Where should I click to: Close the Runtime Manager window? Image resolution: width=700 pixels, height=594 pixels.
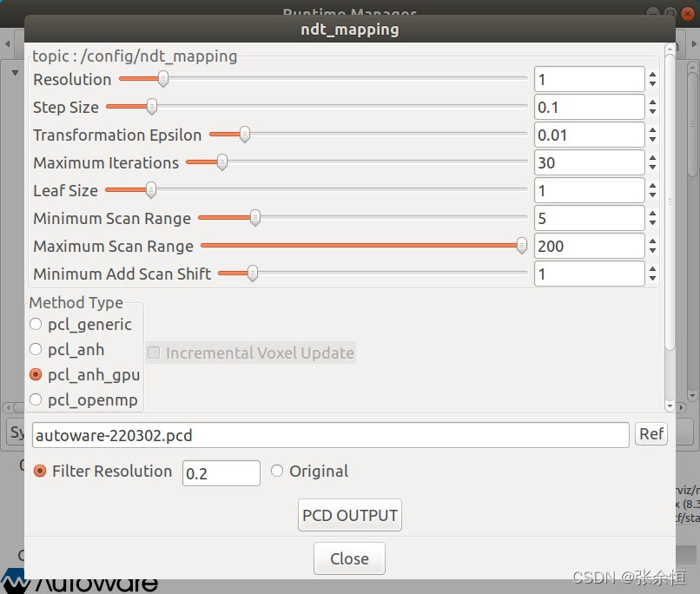688,13
